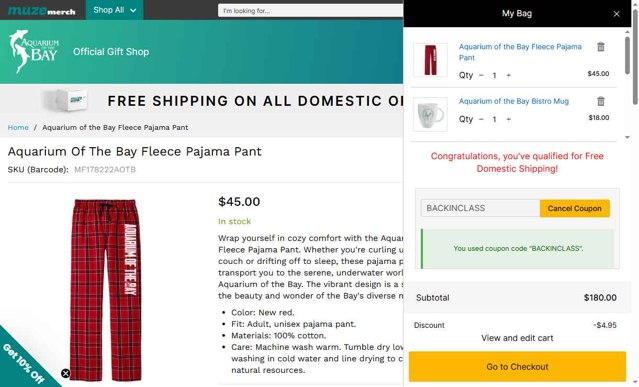Increase Pajama Pant quantity with plus
Image resolution: width=639 pixels, height=387 pixels.
click(509, 75)
